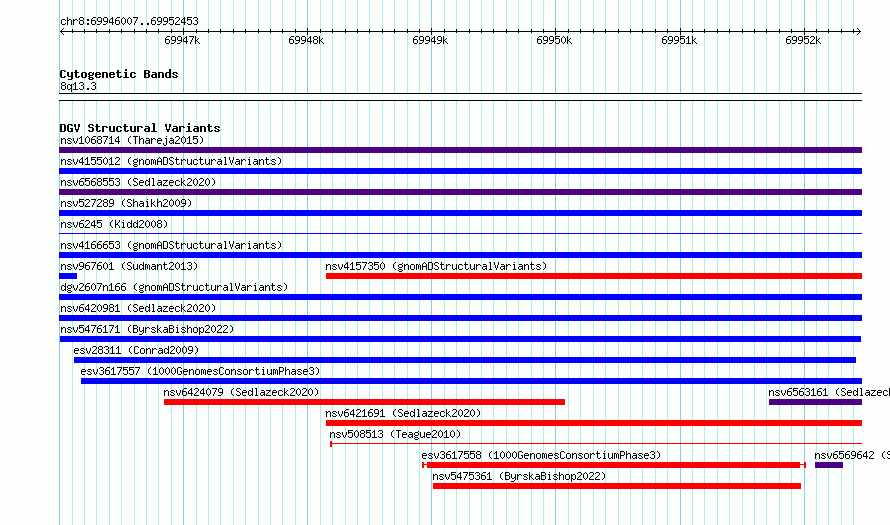Click the nsv6424079 red variant bar
The image size is (890, 525).
[x=364, y=402]
